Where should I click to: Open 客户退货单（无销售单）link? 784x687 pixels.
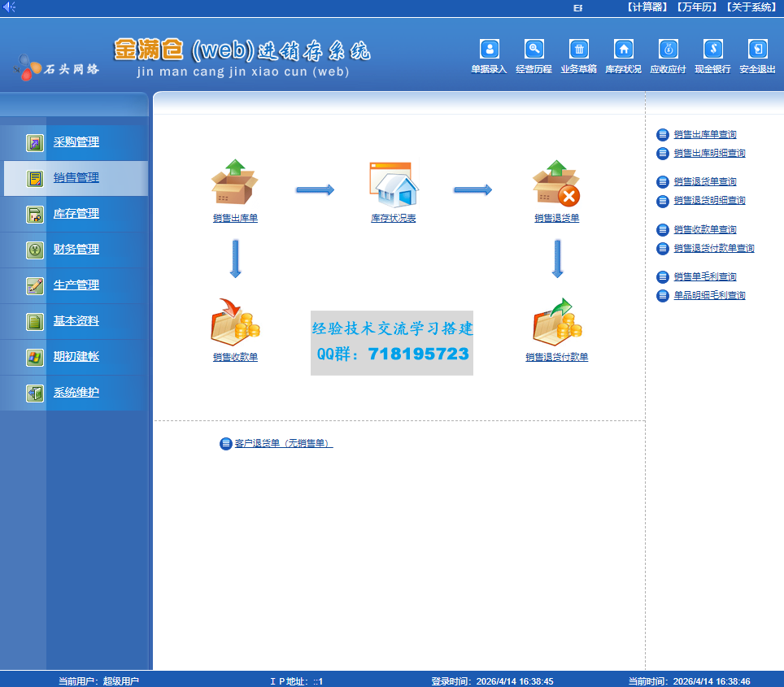click(281, 443)
